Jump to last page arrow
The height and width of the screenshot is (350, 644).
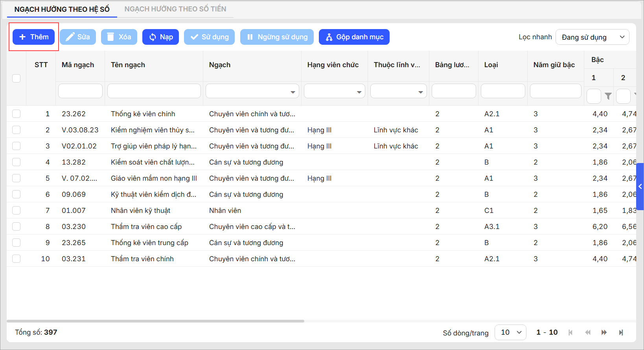point(621,332)
